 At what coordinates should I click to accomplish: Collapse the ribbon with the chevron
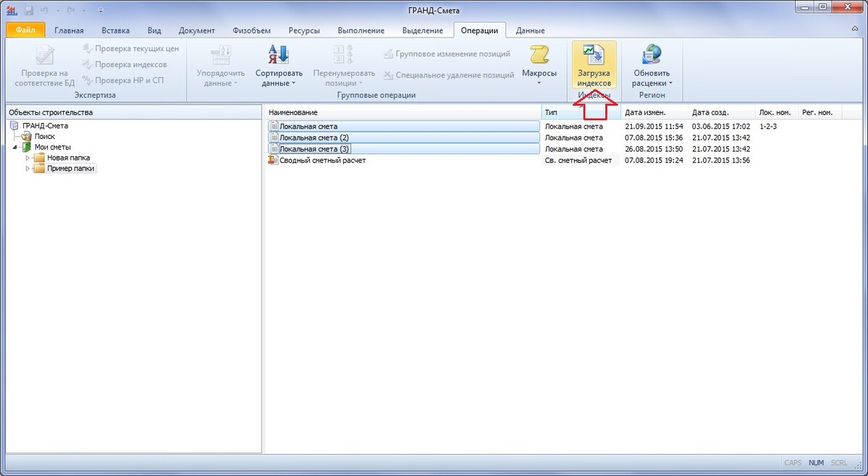click(856, 28)
